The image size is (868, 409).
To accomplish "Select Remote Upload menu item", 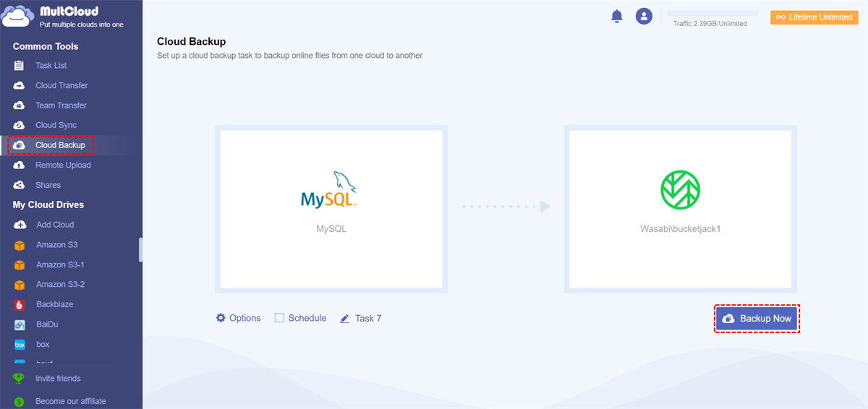I will 63,165.
